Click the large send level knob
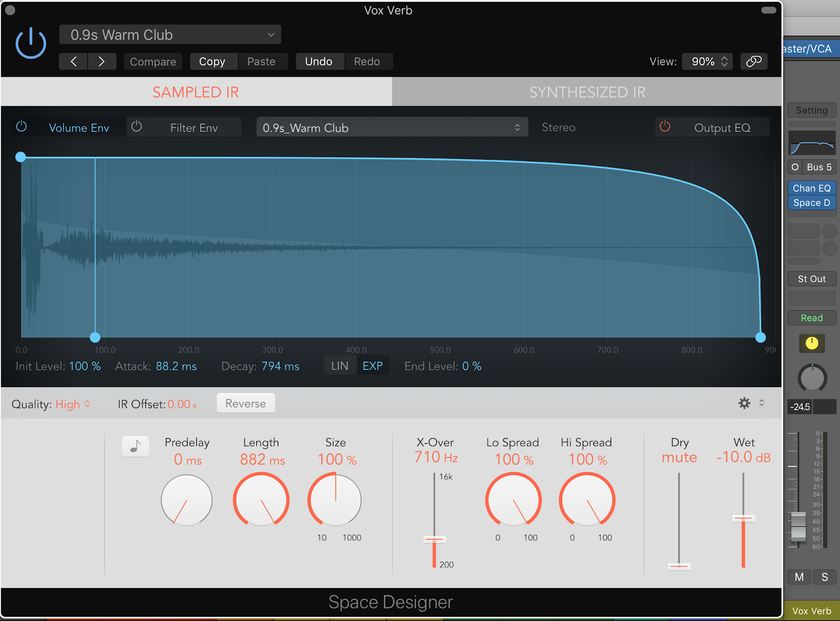Screen dimensions: 840x621 point(812,378)
